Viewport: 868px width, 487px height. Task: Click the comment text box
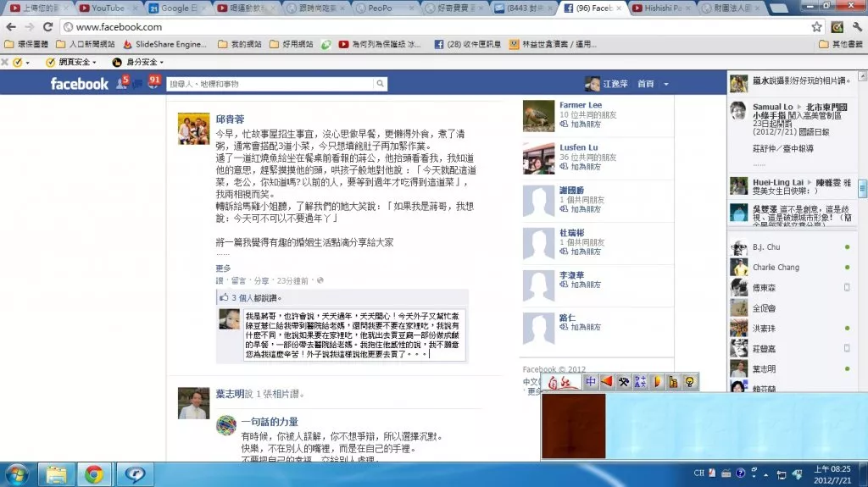coord(354,335)
